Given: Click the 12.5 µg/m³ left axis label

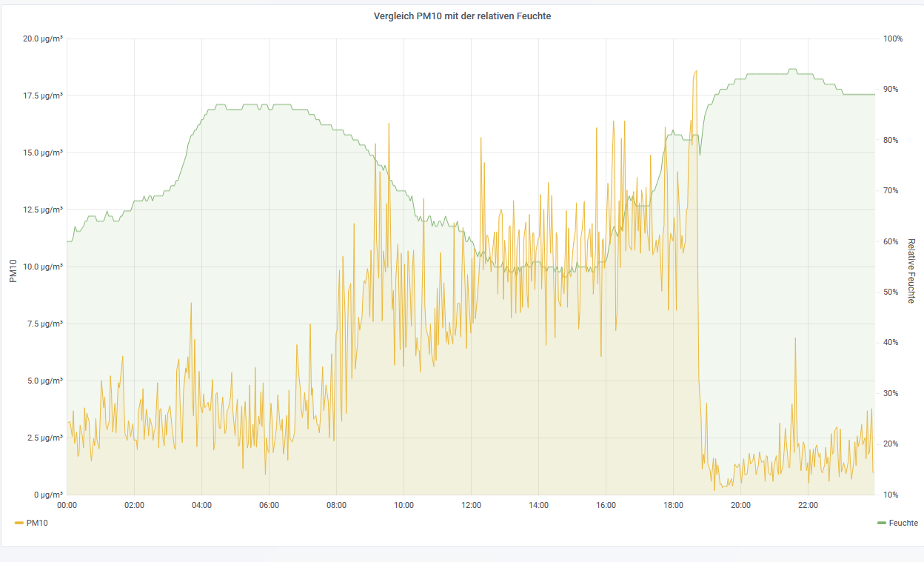Looking at the screenshot, I should 43,210.
